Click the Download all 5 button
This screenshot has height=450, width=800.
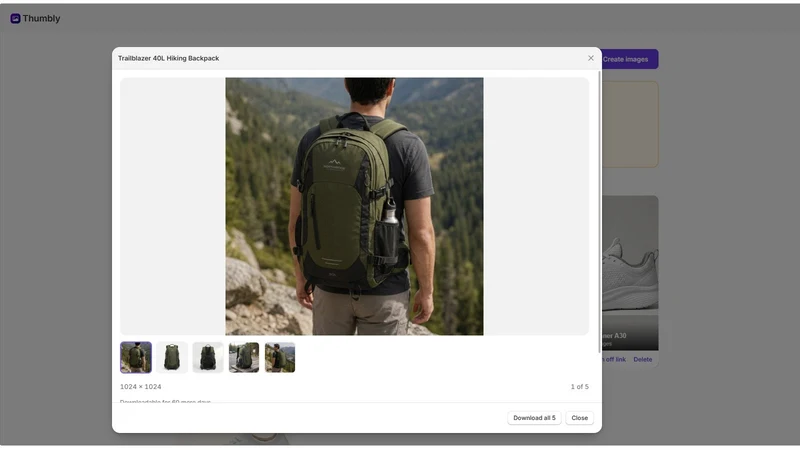click(x=534, y=418)
